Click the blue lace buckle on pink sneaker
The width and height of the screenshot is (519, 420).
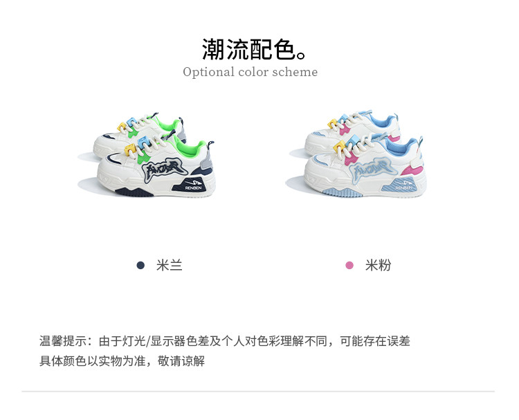(352, 139)
